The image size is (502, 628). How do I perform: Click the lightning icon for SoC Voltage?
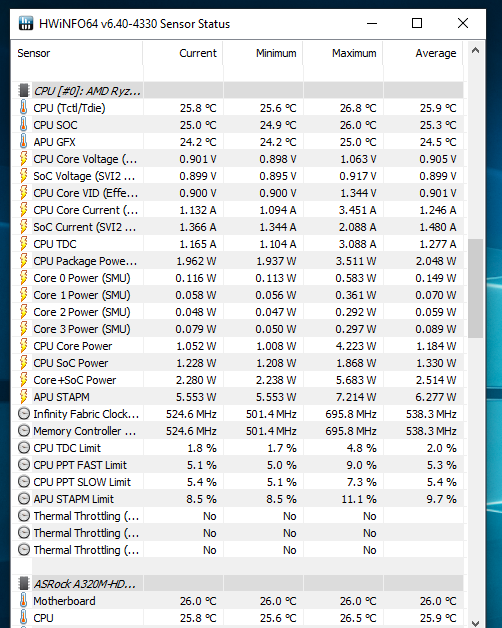pos(24,176)
